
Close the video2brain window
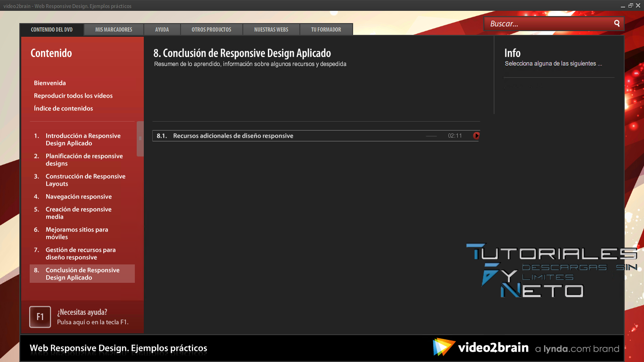pyautogui.click(x=638, y=5)
